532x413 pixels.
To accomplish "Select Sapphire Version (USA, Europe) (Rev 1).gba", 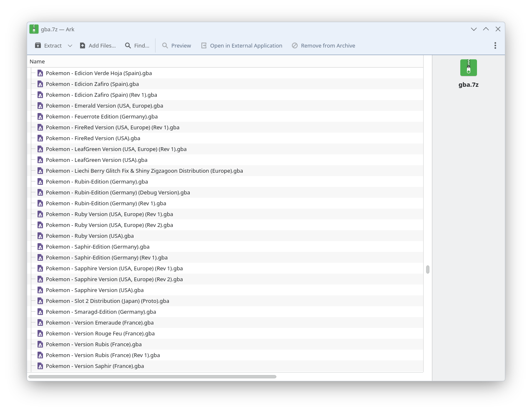I will pos(225,268).
